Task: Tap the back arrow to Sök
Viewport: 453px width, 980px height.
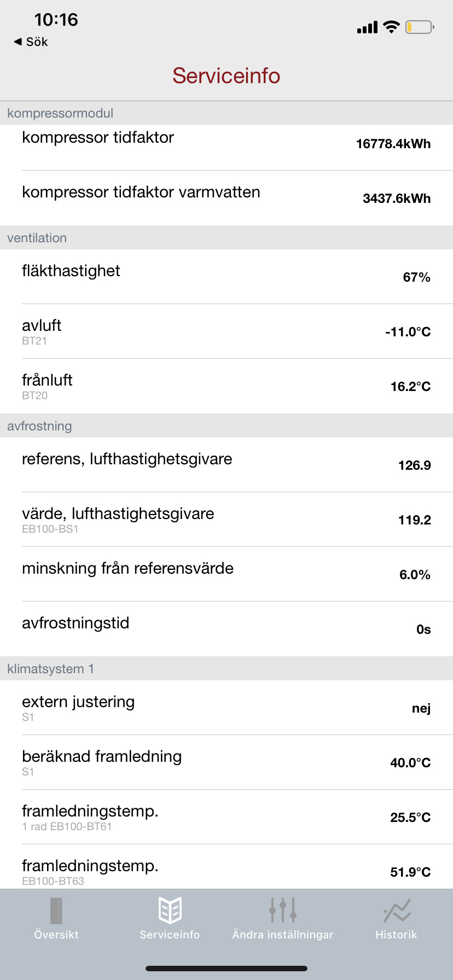Action: pos(18,42)
